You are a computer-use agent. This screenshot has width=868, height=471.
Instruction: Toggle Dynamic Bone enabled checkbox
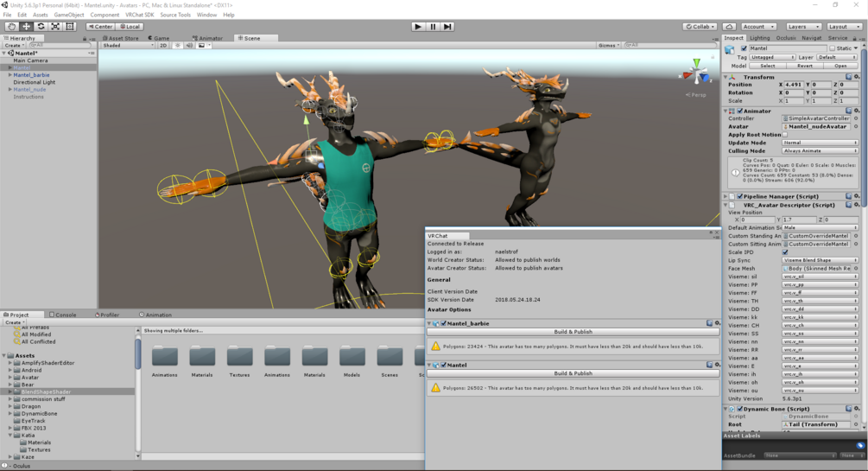pos(740,409)
